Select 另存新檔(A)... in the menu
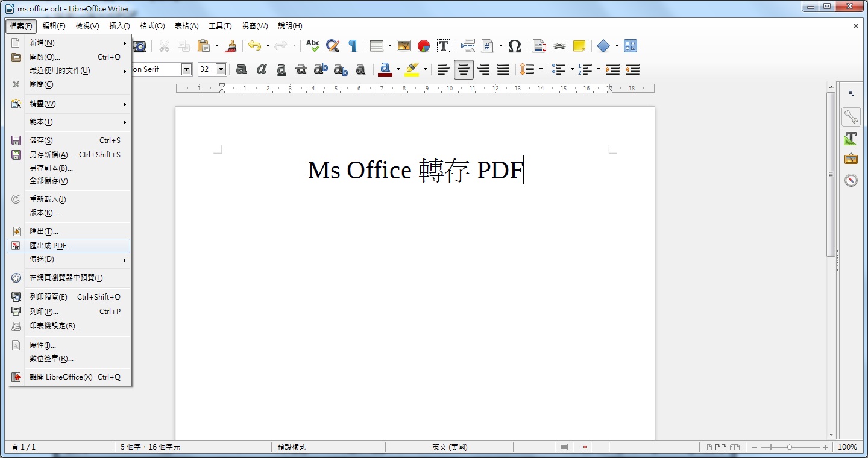This screenshot has width=868, height=458. pyautogui.click(x=51, y=155)
